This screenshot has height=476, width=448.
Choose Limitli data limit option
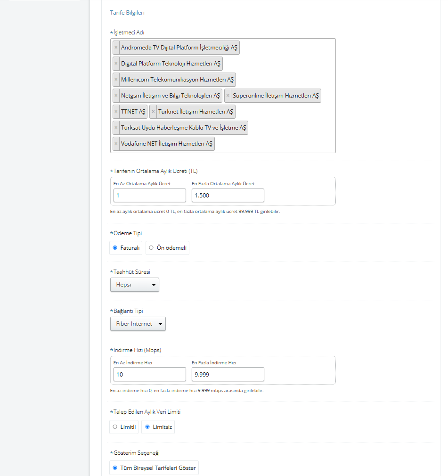(x=115, y=427)
